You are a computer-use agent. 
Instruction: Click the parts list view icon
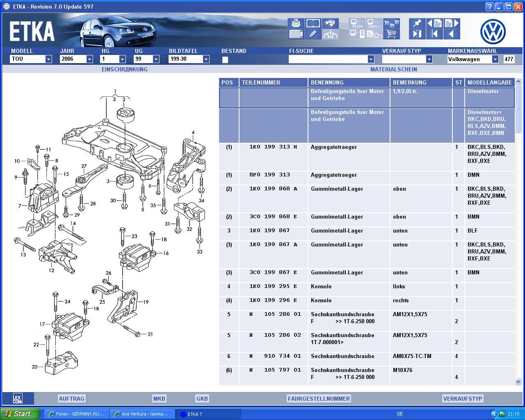click(296, 34)
